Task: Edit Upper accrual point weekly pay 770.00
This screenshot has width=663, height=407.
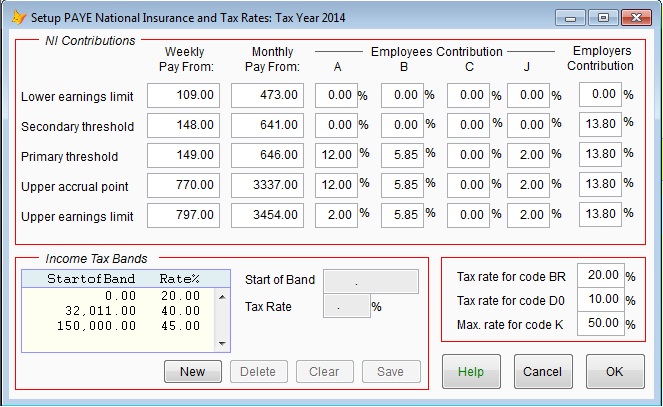Action: (184, 185)
